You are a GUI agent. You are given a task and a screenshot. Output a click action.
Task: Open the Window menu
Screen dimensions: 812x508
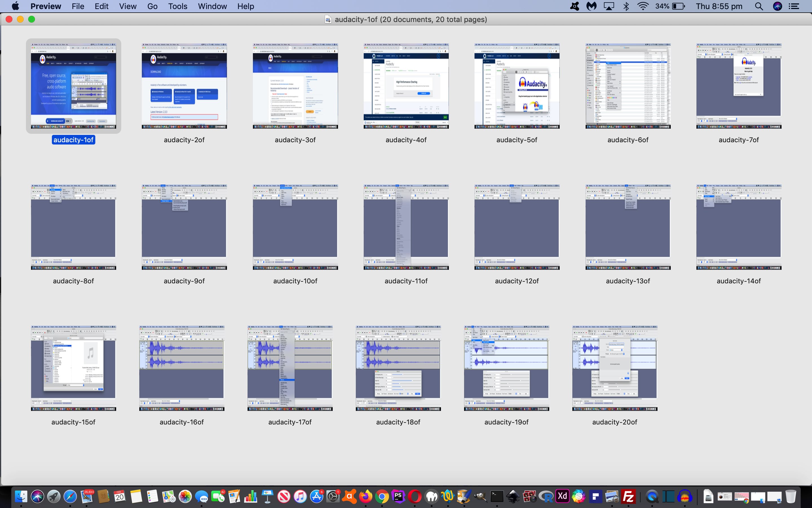(x=212, y=6)
